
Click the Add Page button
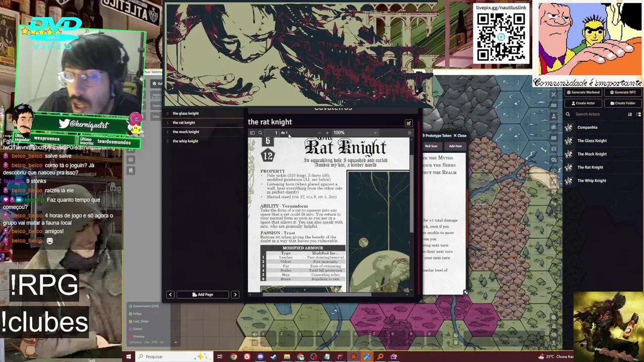[x=203, y=295]
